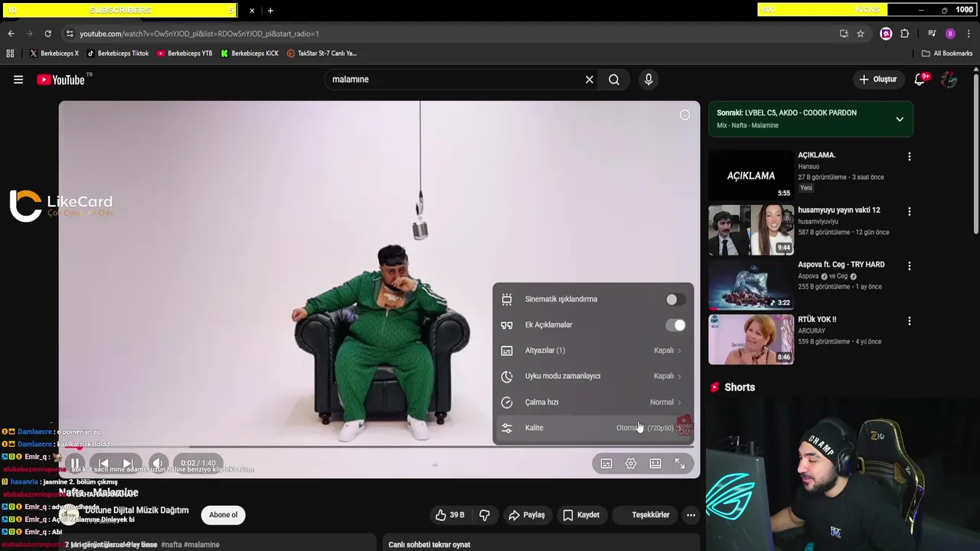The width and height of the screenshot is (980, 551).
Task: Click the browser address bar URL
Action: (x=199, y=34)
